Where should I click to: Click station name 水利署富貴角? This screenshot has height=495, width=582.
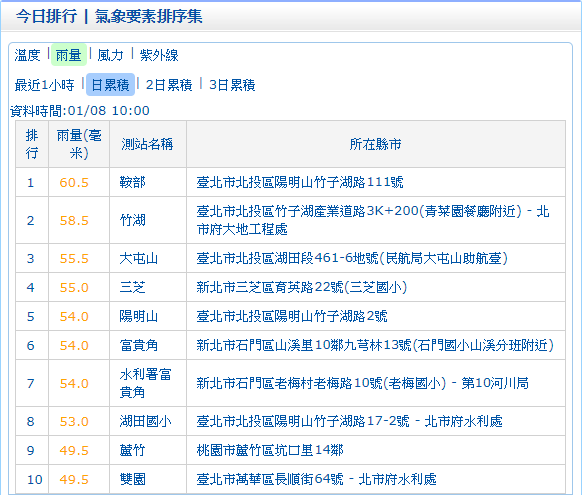point(146,383)
